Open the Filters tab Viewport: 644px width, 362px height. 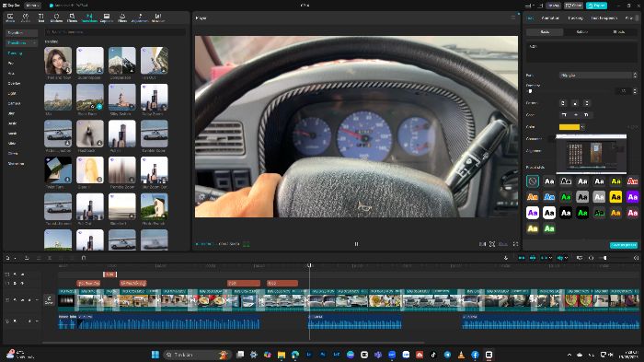(x=122, y=18)
